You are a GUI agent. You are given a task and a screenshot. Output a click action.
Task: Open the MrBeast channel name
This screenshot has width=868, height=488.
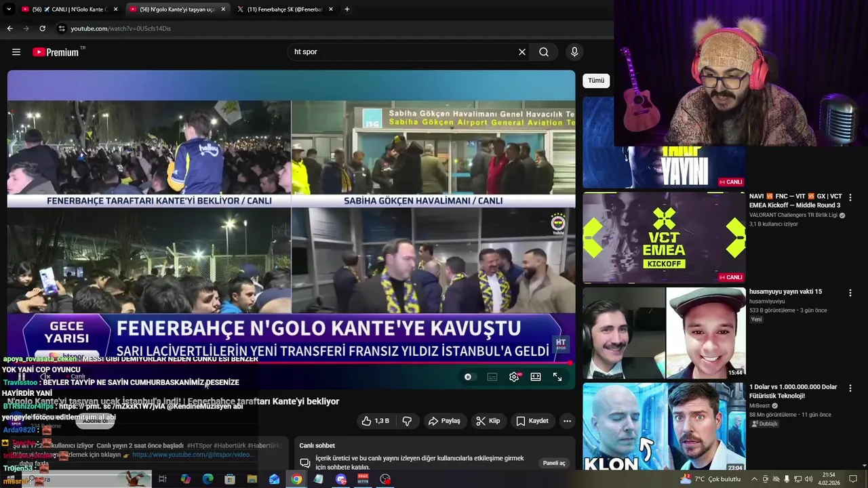(761, 405)
